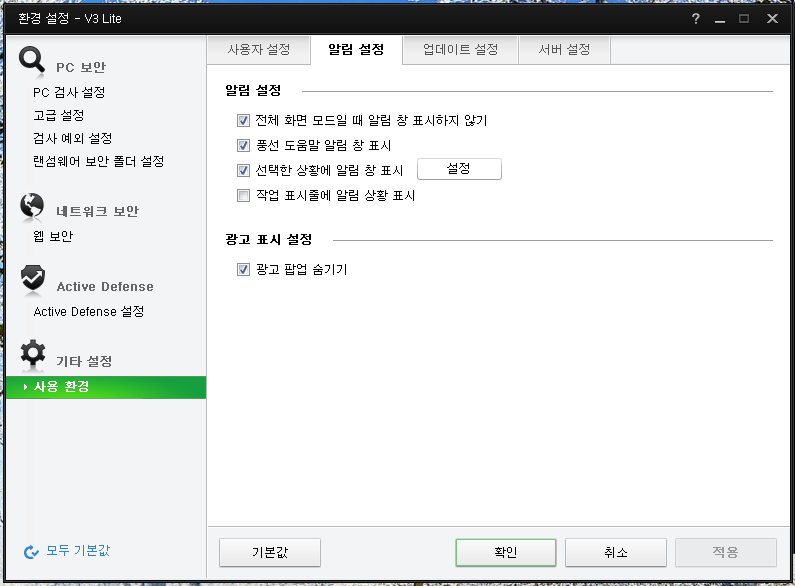Click the Active Defense shield icon
The height and width of the screenshot is (586, 795).
33,278
